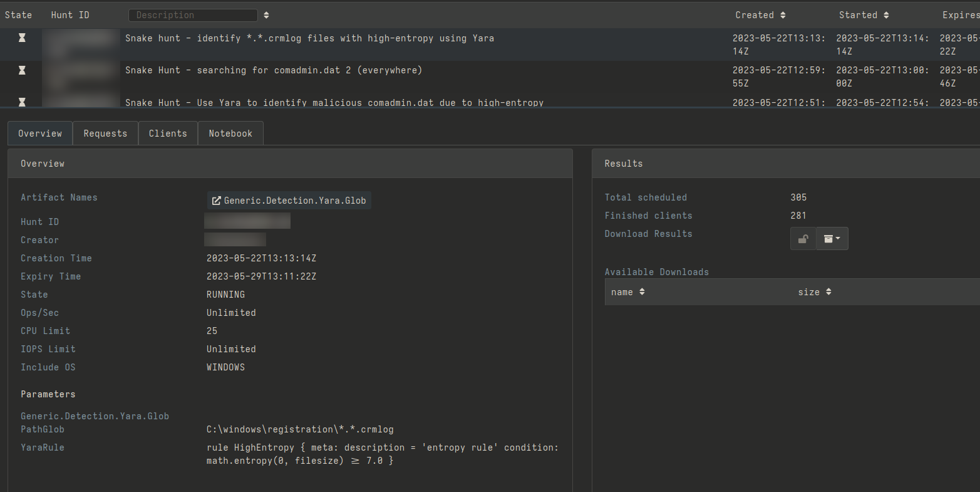This screenshot has width=980, height=492.
Task: Open the archive download dropdown
Action: tap(832, 239)
